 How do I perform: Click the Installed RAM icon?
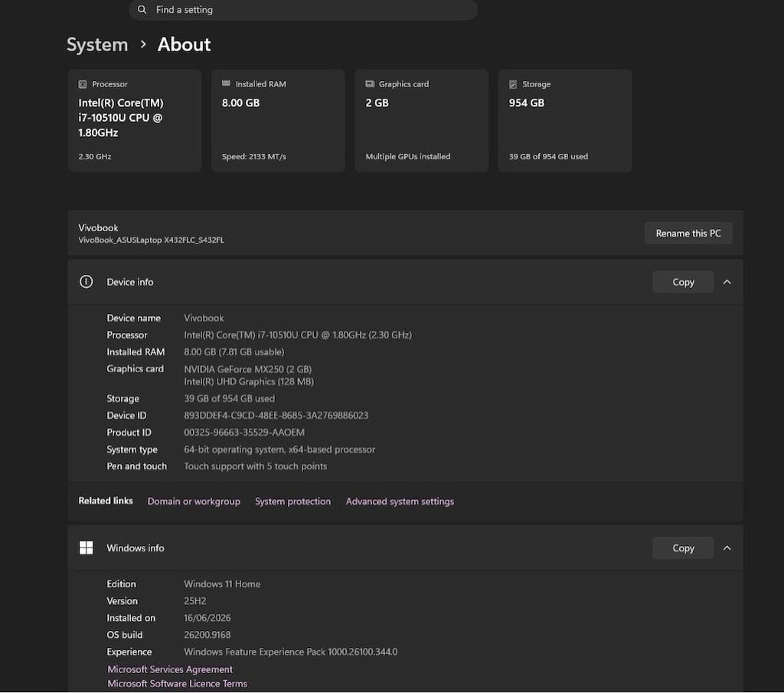226,83
